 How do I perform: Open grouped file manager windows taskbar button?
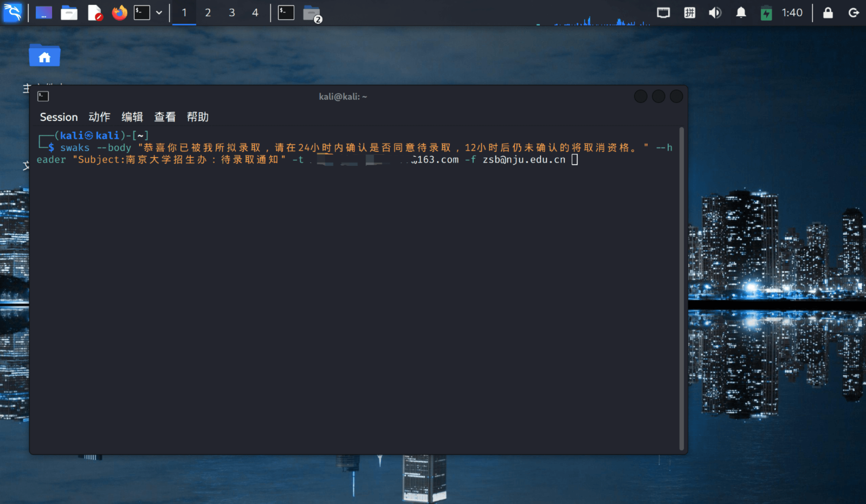coord(311,13)
